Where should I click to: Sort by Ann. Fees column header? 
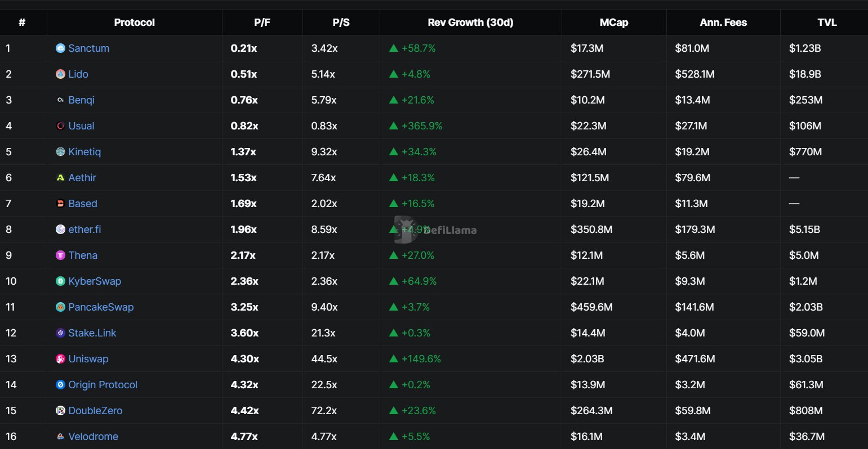pos(723,23)
